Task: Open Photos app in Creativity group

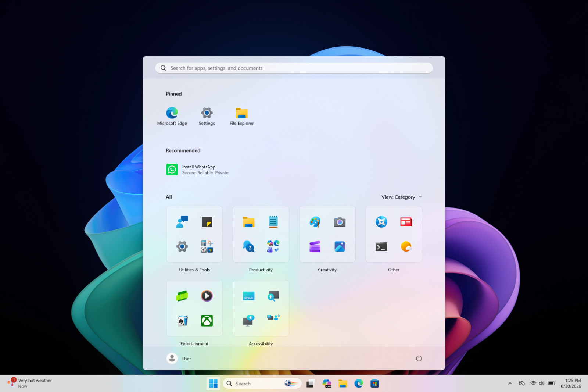Action: coord(340,246)
